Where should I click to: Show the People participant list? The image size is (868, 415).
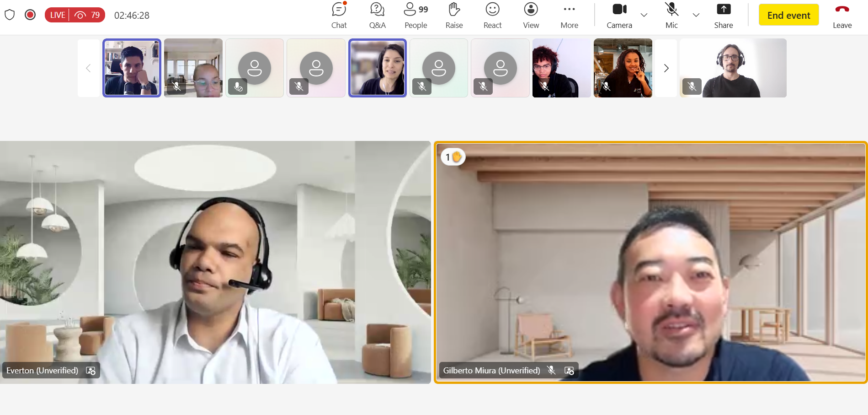415,15
